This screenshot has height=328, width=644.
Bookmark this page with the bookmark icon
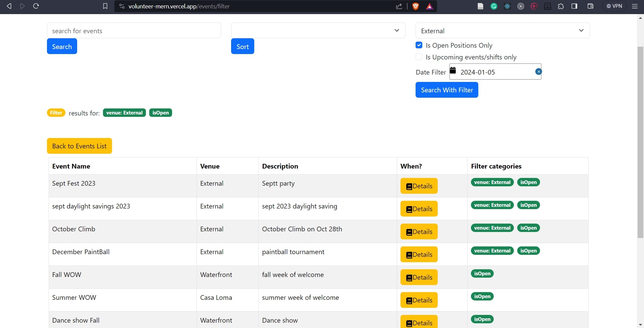click(x=105, y=6)
